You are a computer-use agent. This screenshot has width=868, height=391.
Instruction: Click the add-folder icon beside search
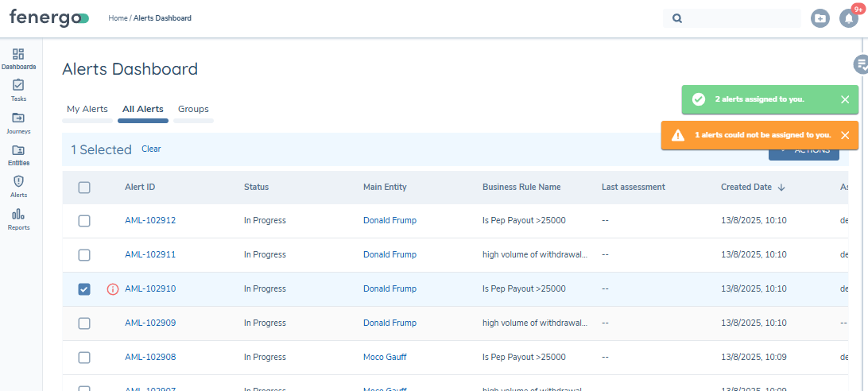pos(820,18)
